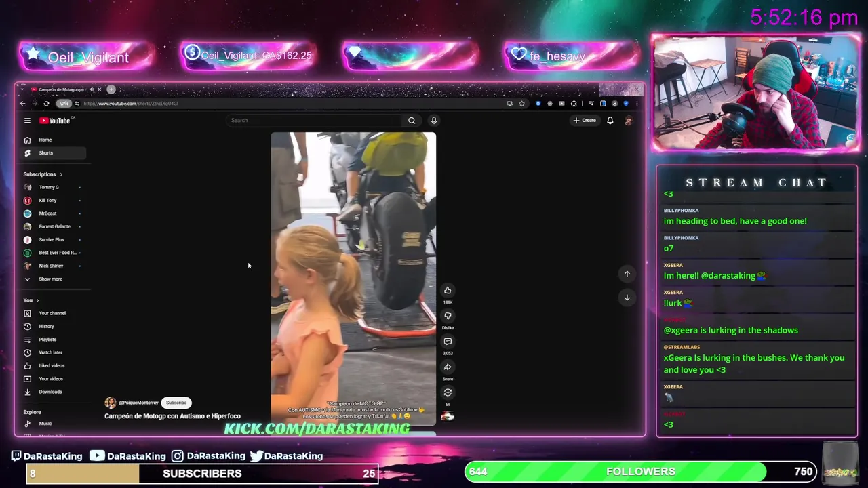Open Music under Explore
This screenshot has height=488, width=868.
53,424
